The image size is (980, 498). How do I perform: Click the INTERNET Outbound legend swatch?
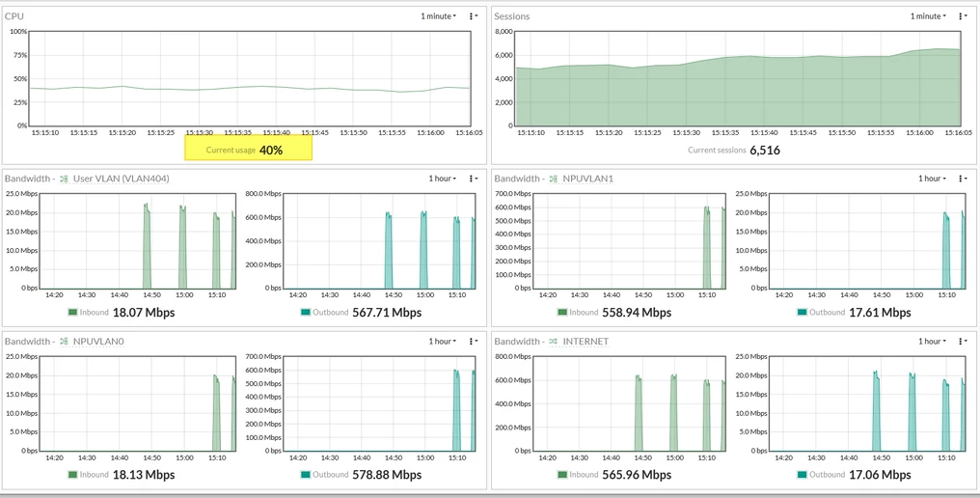pos(802,475)
